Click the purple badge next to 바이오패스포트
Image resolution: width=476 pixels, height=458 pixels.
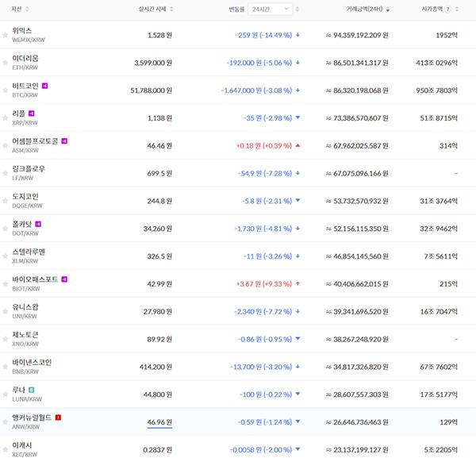(x=64, y=279)
